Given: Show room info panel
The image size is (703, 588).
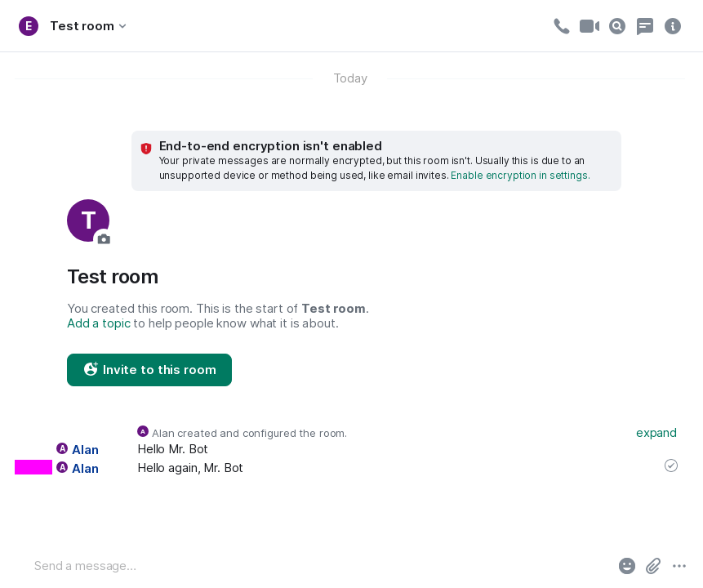Looking at the screenshot, I should click(673, 26).
